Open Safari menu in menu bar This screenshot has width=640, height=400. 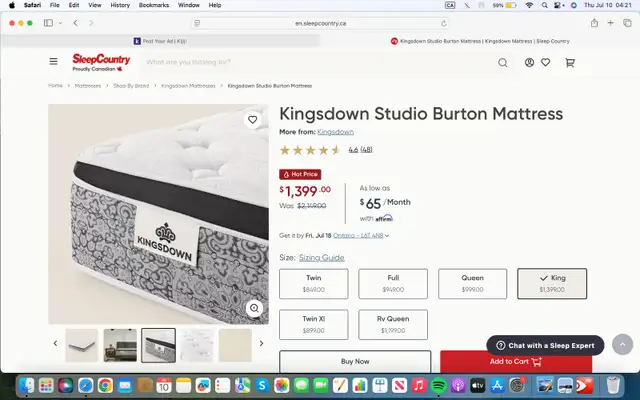(x=32, y=5)
